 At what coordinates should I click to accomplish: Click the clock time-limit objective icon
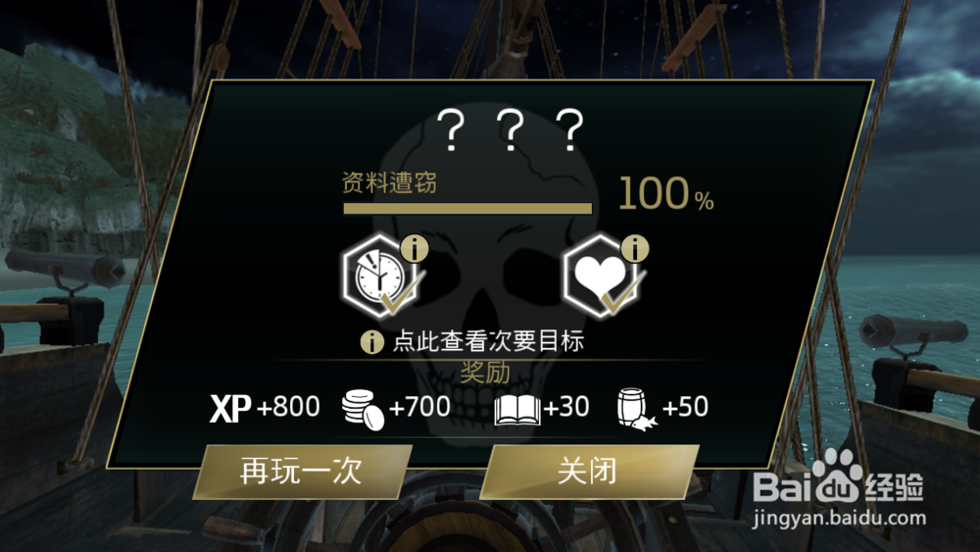coord(379,276)
